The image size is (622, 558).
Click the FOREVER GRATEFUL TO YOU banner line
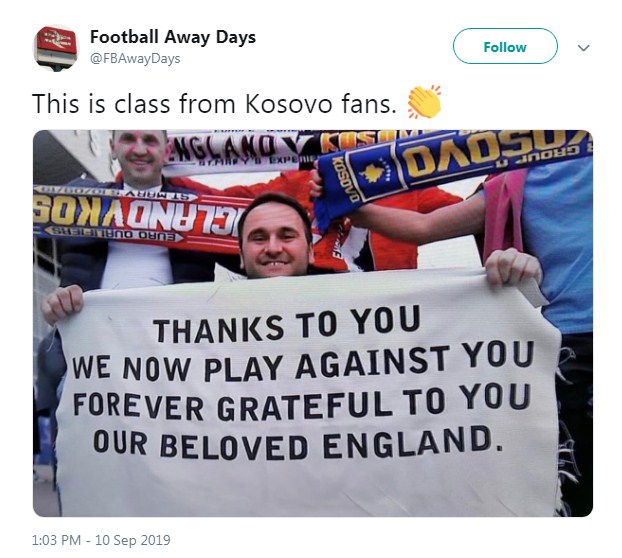click(301, 402)
